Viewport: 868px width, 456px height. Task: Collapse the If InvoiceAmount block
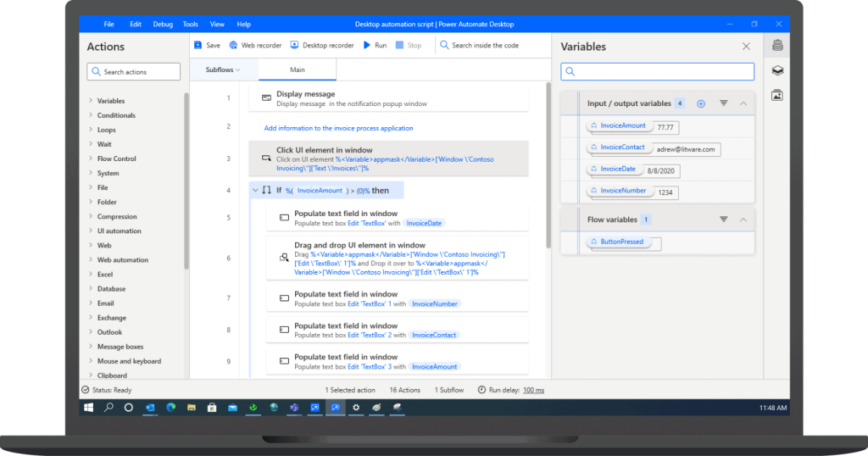click(x=255, y=191)
